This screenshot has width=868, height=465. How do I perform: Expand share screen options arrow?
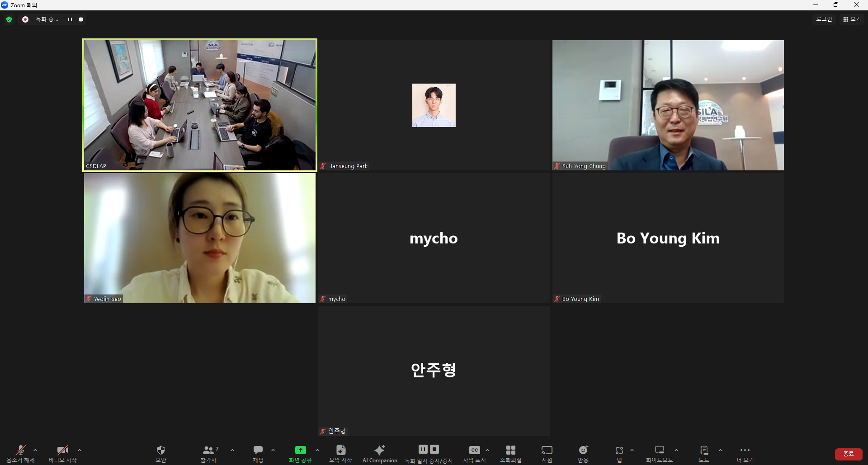point(317,450)
